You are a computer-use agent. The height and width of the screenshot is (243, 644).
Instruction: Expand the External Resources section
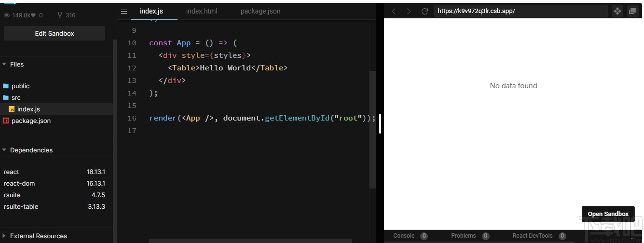[4, 236]
